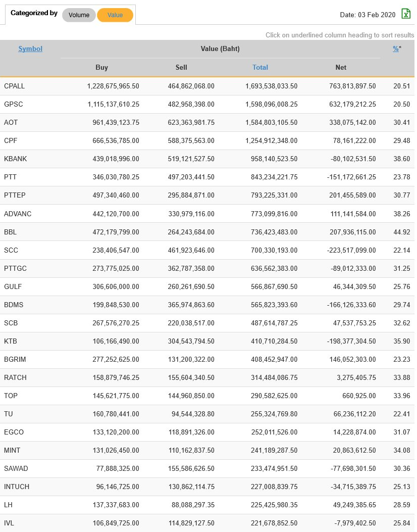
Task: Click the Net column header
Action: 341,67
